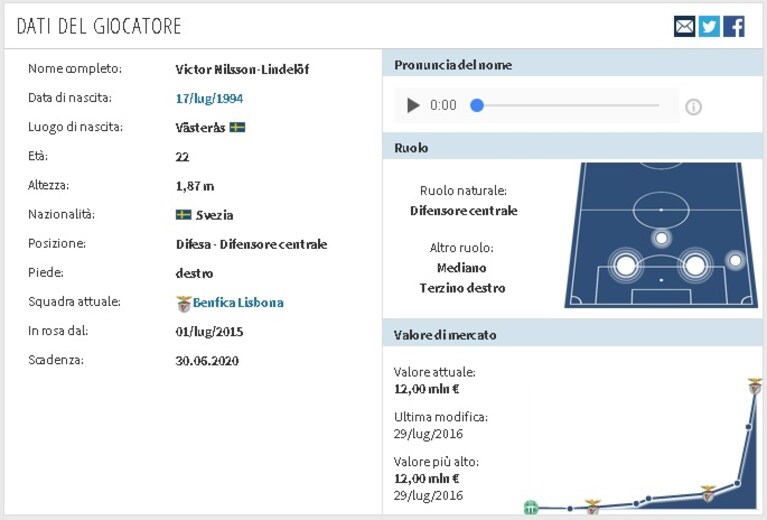Open the birth date 17/lug/1994 link

click(x=209, y=98)
